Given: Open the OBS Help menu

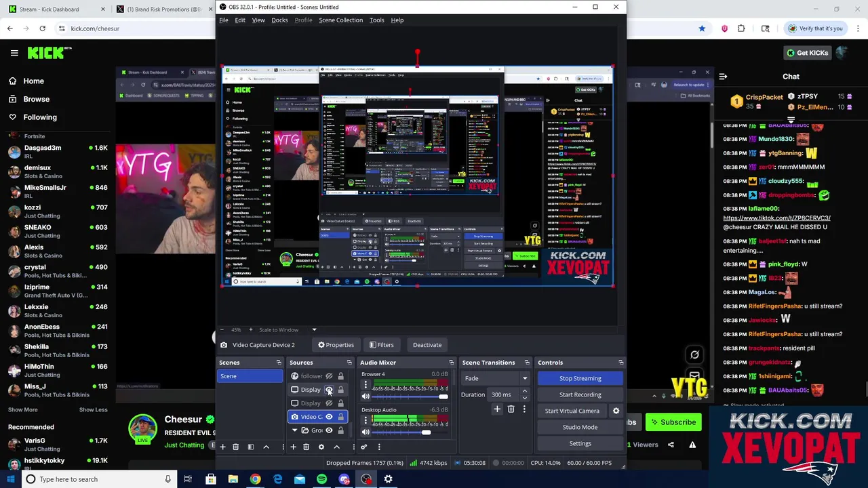Looking at the screenshot, I should coord(397,20).
